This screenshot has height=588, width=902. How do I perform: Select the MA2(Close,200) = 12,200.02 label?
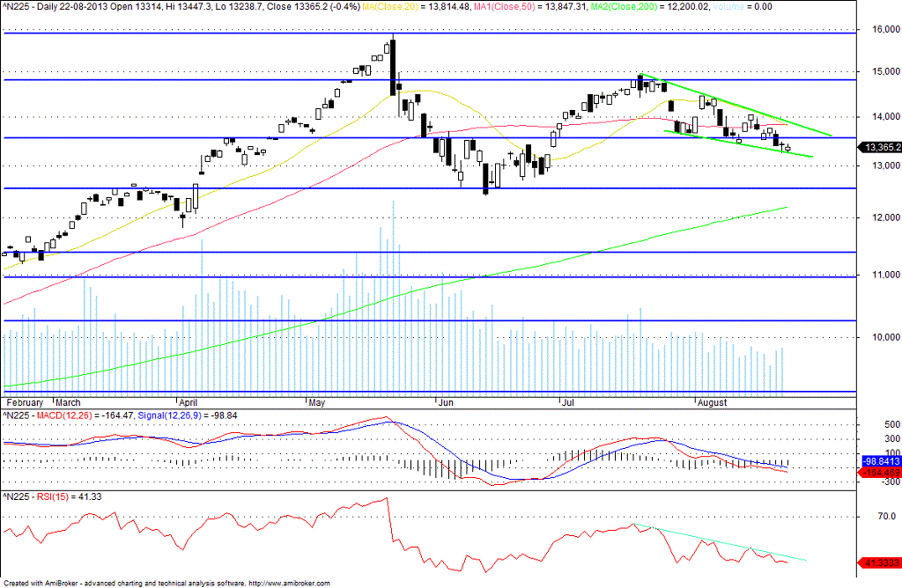coord(650,7)
